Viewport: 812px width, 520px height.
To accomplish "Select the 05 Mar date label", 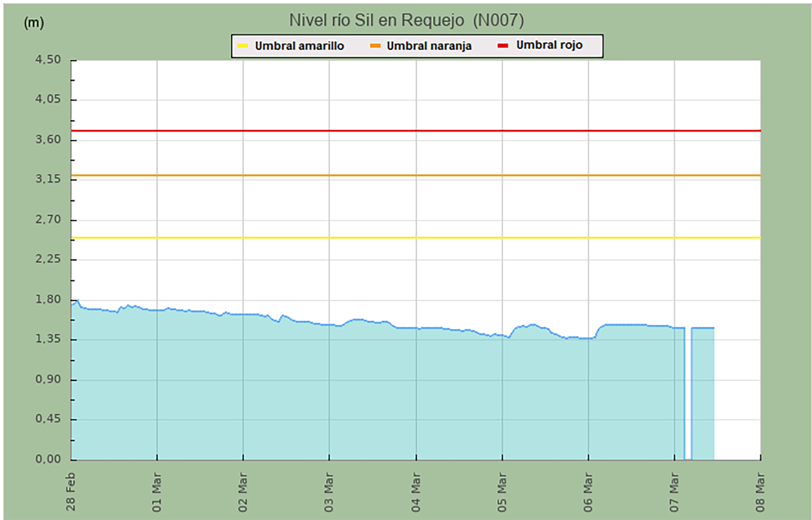I will pyautogui.click(x=502, y=491).
